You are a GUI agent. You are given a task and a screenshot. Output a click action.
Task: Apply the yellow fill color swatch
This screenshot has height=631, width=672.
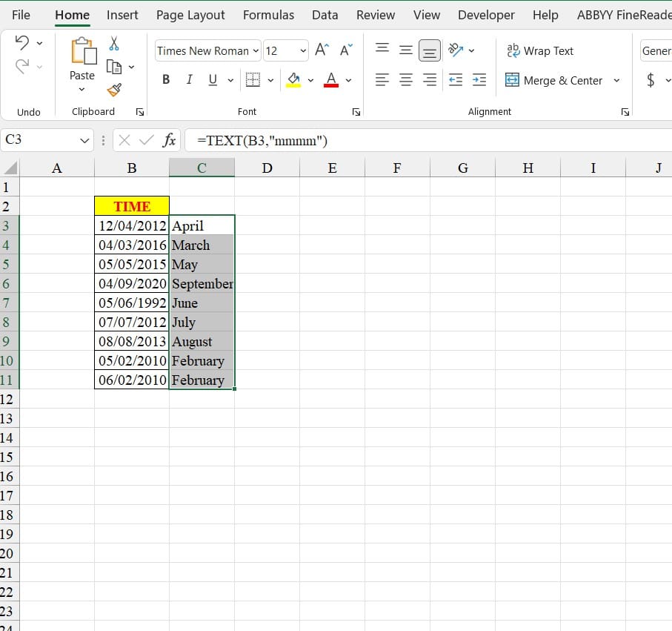[293, 80]
